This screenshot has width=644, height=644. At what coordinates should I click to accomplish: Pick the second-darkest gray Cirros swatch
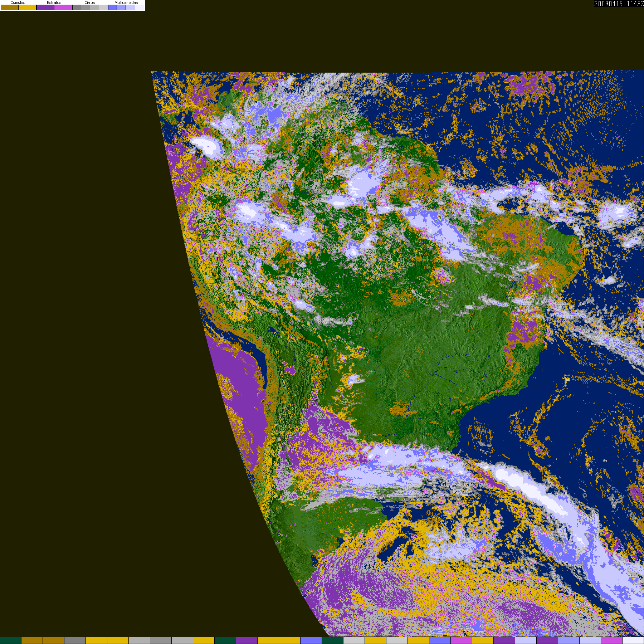point(86,7)
